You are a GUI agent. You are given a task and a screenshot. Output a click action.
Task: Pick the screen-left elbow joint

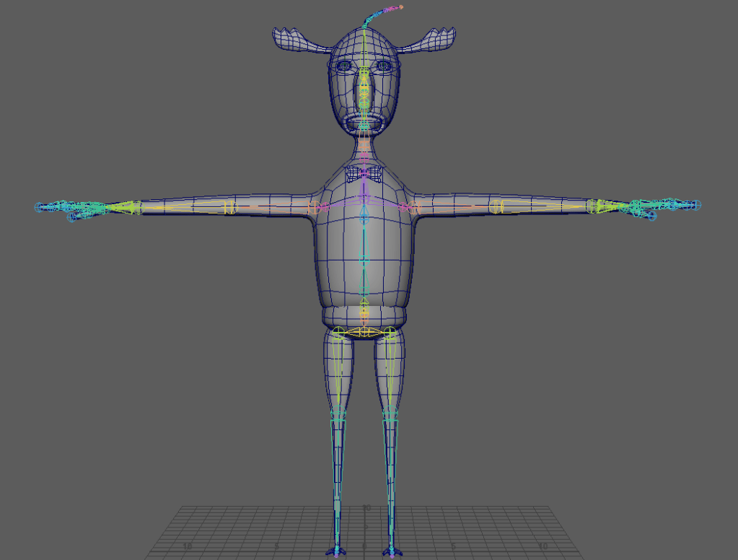pyautogui.click(x=229, y=207)
